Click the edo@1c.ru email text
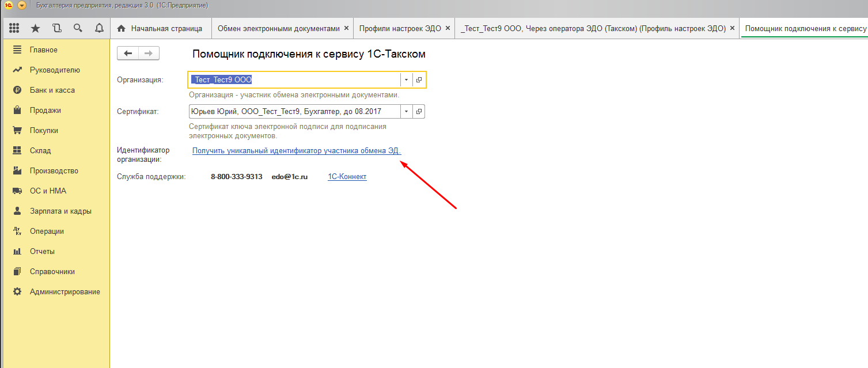 pos(290,177)
